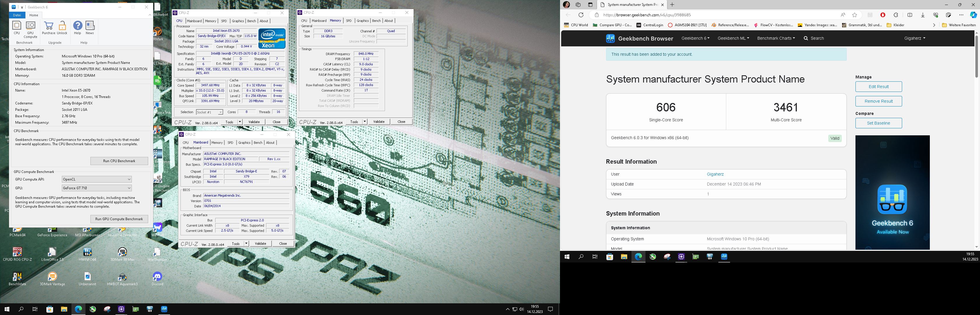Viewport: 980px width, 315px height.
Task: Open BenchMate desktop shortcut
Action: [17, 279]
